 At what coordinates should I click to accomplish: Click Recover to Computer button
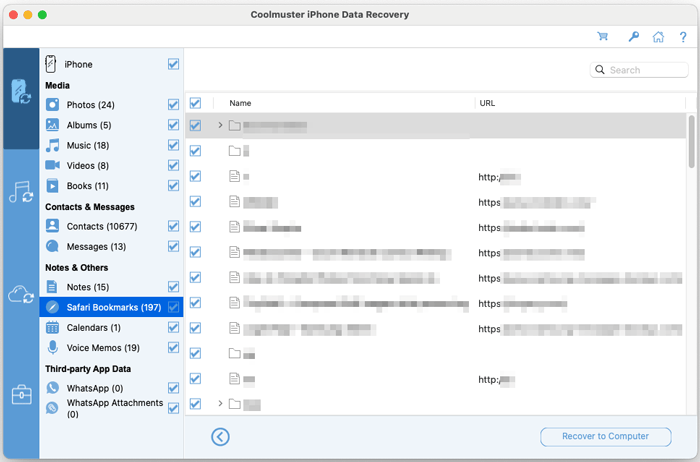pos(605,437)
